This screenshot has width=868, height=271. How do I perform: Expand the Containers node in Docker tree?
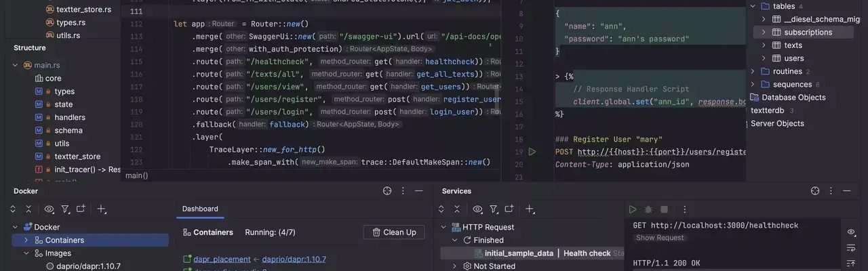[26, 240]
